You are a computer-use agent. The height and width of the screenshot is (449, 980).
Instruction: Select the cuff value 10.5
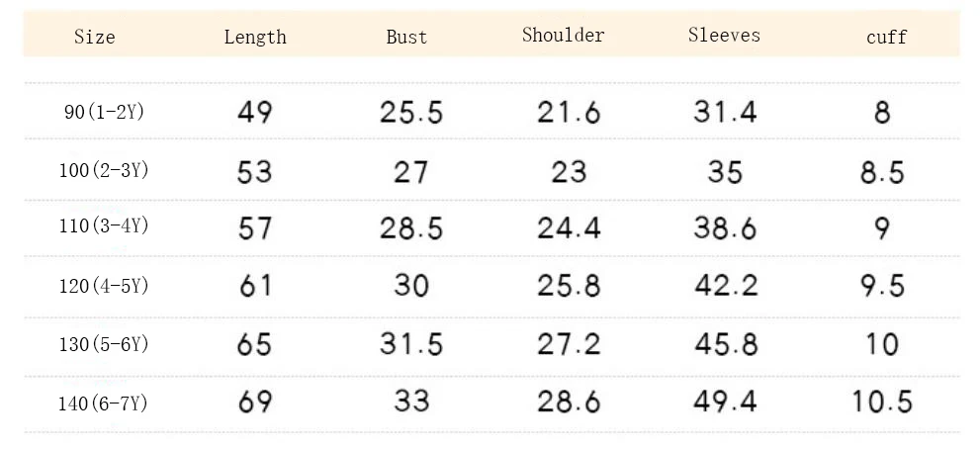click(x=882, y=403)
